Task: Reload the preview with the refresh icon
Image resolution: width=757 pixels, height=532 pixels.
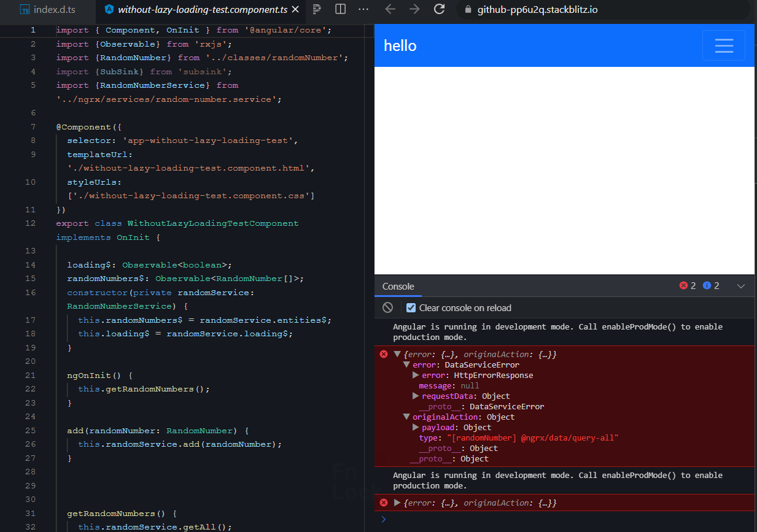Action: point(439,9)
